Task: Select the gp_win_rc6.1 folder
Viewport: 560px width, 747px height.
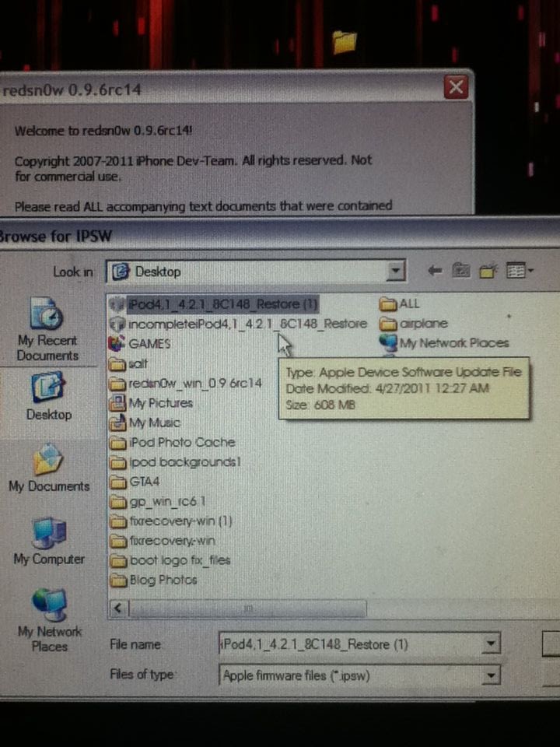Action: 158,502
